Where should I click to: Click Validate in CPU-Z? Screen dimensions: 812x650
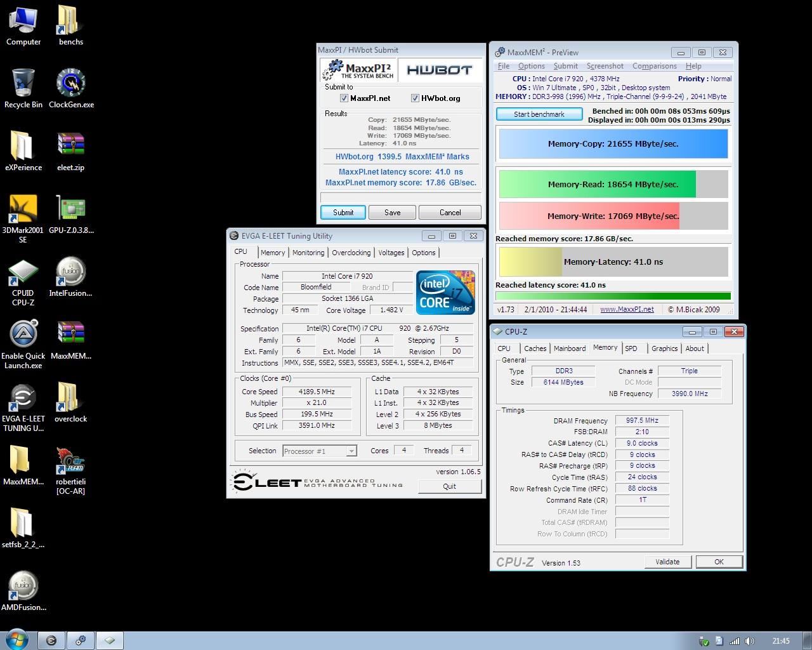667,562
